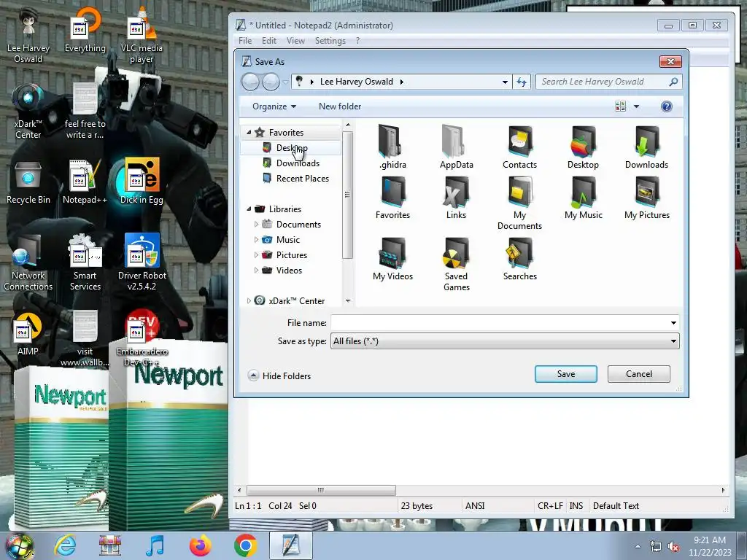
Task: Click the File name input field
Action: click(x=500, y=323)
